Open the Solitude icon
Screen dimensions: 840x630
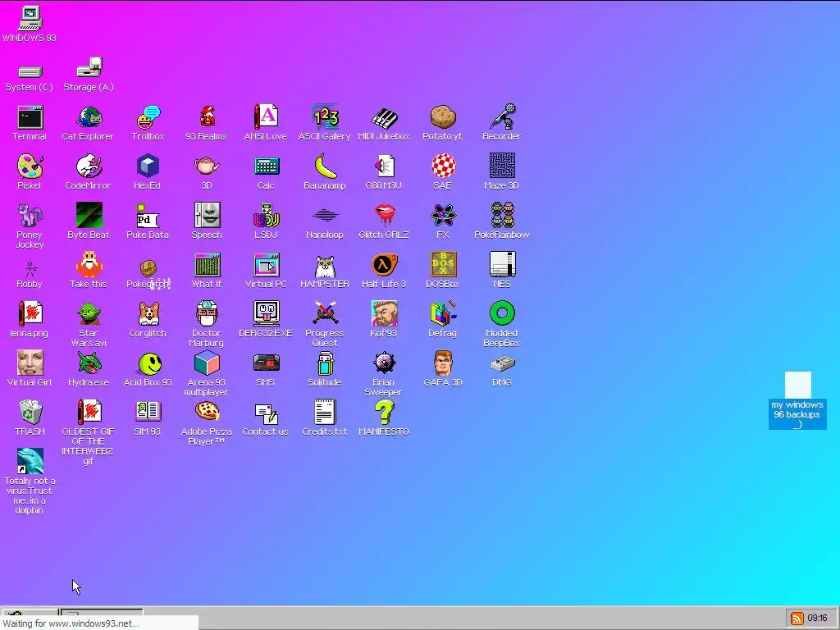pos(325,363)
